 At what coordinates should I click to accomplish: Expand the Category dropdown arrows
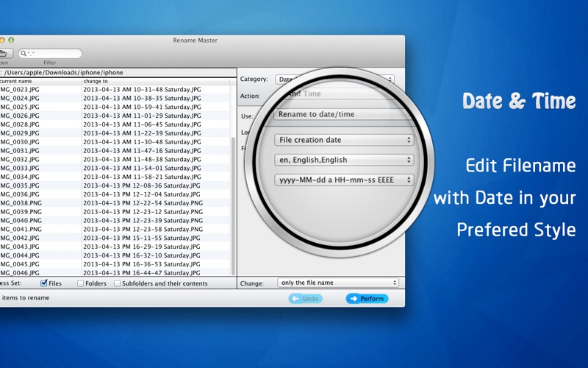[390, 79]
